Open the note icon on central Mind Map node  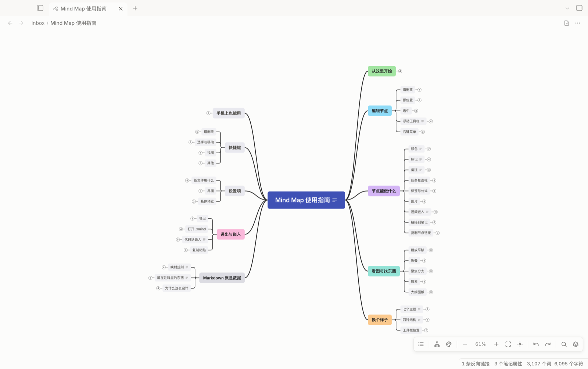coord(335,200)
